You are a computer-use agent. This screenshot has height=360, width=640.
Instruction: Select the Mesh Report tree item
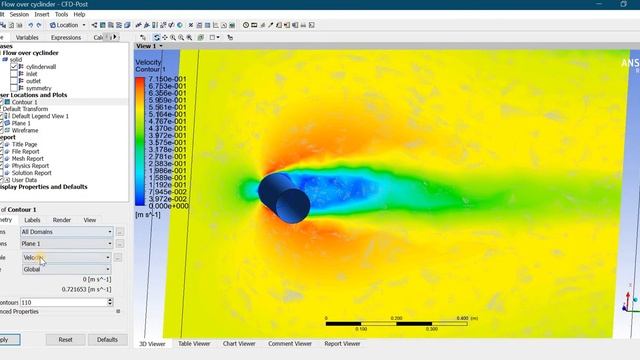27,158
